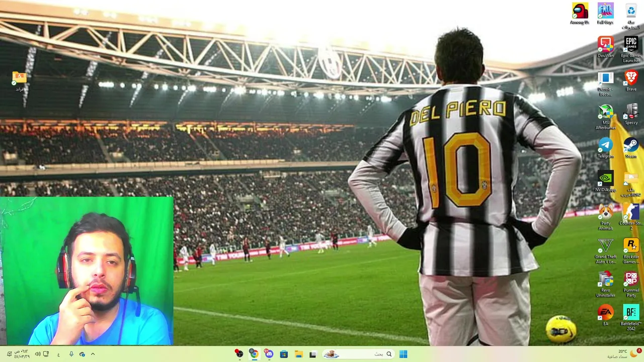Select the Pummel Party desktop icon
644x362 pixels.
coord(631,285)
